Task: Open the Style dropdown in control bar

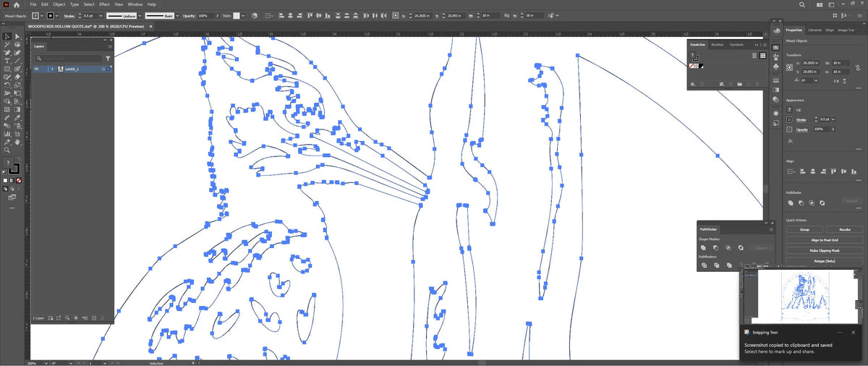Action: (243, 16)
